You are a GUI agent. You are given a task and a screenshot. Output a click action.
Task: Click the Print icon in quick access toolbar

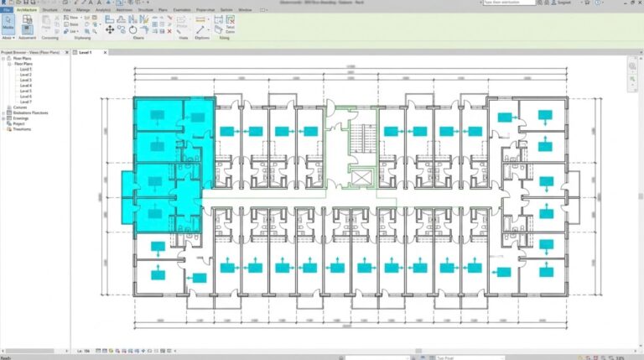click(x=65, y=3)
